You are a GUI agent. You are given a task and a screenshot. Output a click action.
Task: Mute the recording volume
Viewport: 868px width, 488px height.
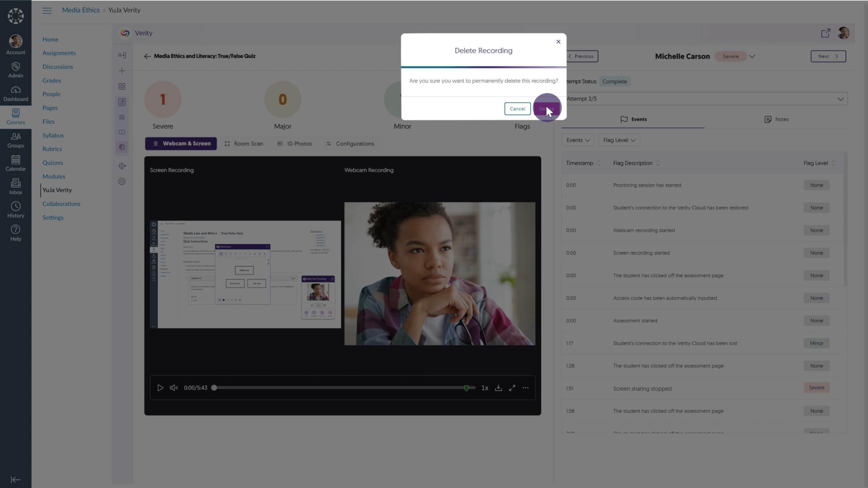pos(174,388)
